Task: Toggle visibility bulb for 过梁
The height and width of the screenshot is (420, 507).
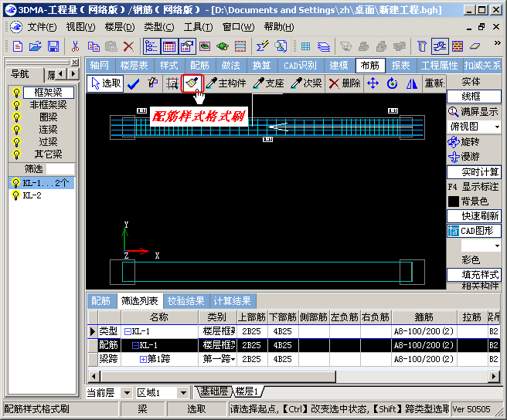Action: 16,142
